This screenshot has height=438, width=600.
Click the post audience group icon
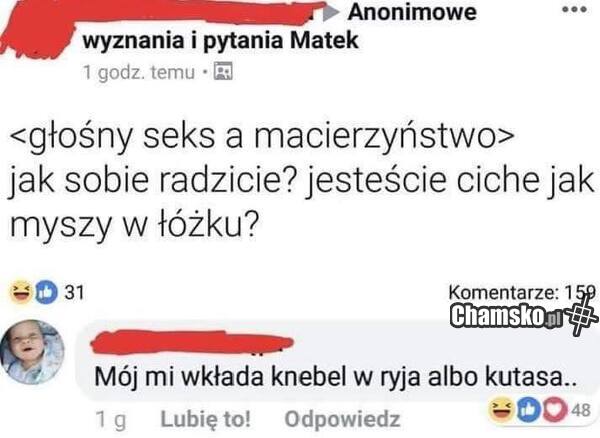223,71
